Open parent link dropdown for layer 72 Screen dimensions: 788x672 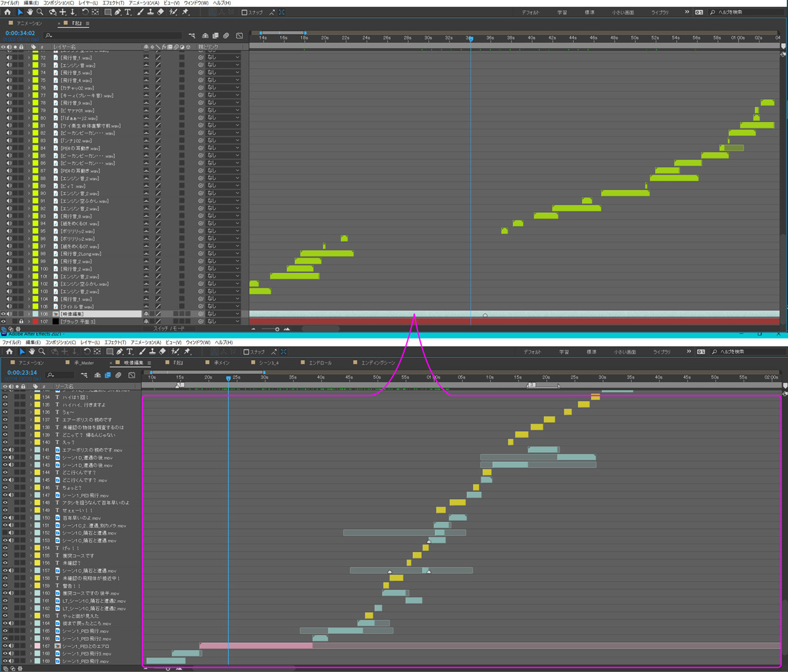click(x=223, y=58)
